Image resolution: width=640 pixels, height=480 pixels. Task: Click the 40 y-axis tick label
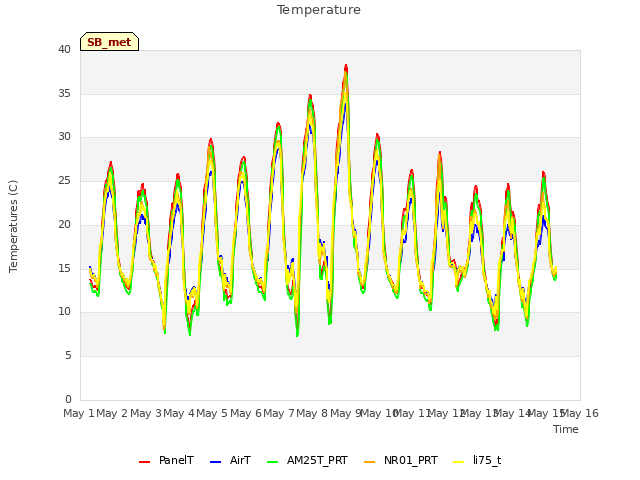tap(64, 49)
